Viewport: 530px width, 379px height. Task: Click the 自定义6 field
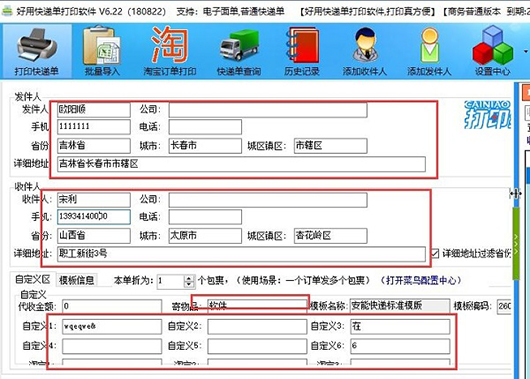[400, 346]
